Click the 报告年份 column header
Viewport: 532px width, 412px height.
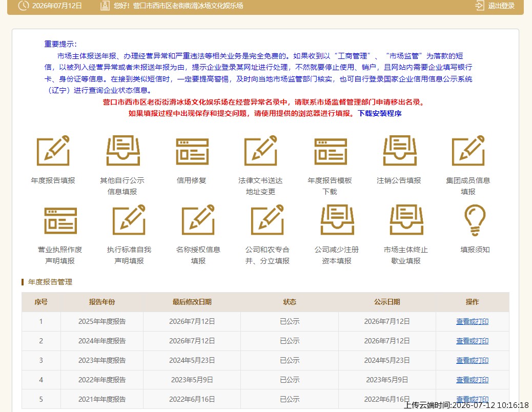(102, 302)
